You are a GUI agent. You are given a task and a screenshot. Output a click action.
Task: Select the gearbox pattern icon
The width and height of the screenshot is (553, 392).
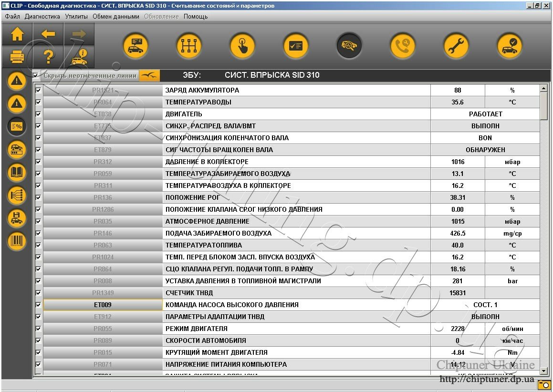click(188, 46)
